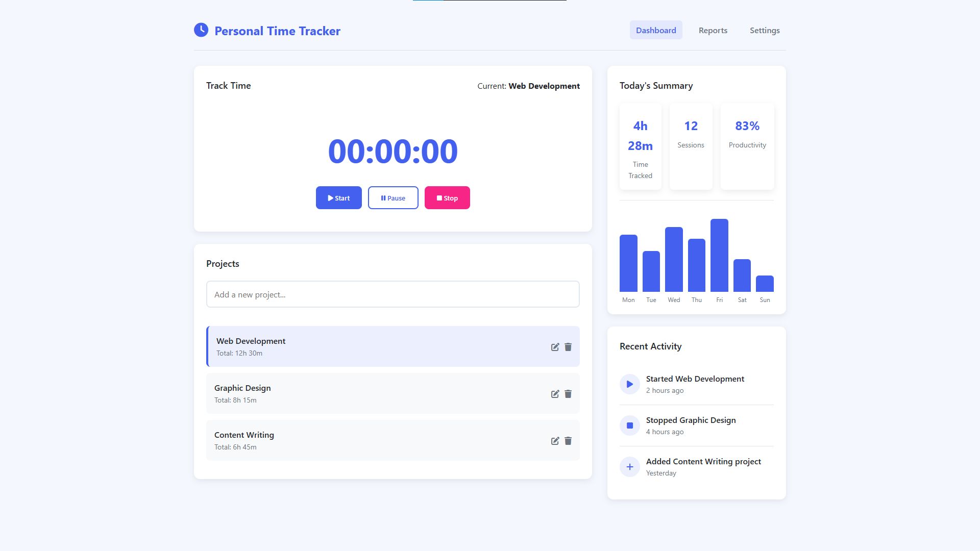Edit the Content Writing project

click(x=555, y=441)
